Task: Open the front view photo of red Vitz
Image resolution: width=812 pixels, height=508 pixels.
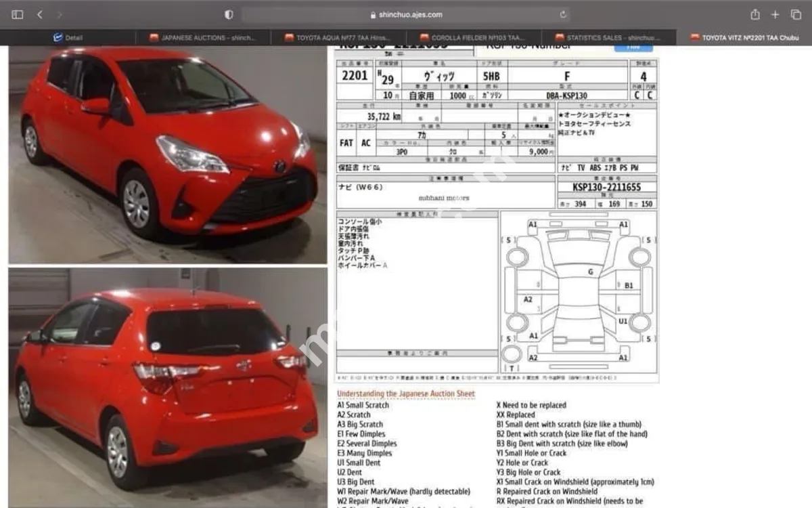Action: 167,155
